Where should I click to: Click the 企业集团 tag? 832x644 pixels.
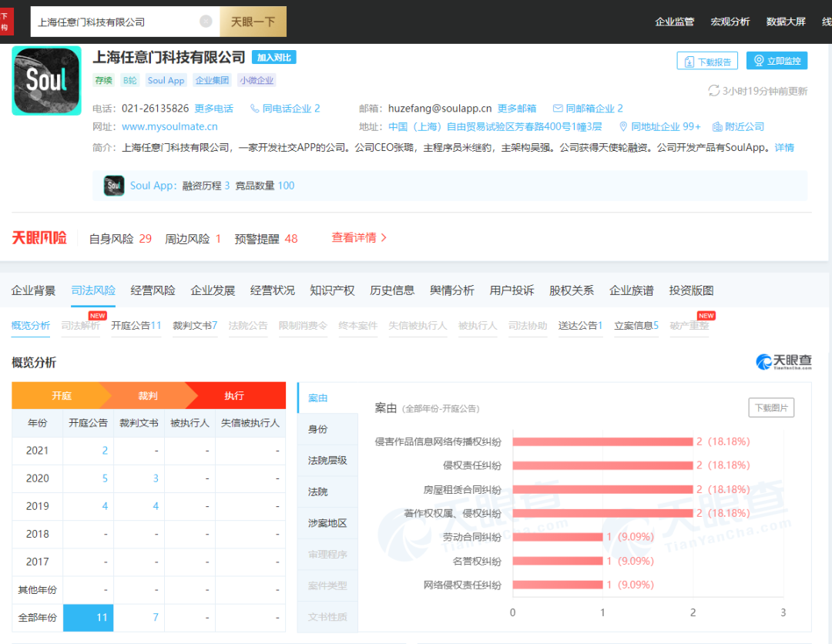click(x=212, y=80)
